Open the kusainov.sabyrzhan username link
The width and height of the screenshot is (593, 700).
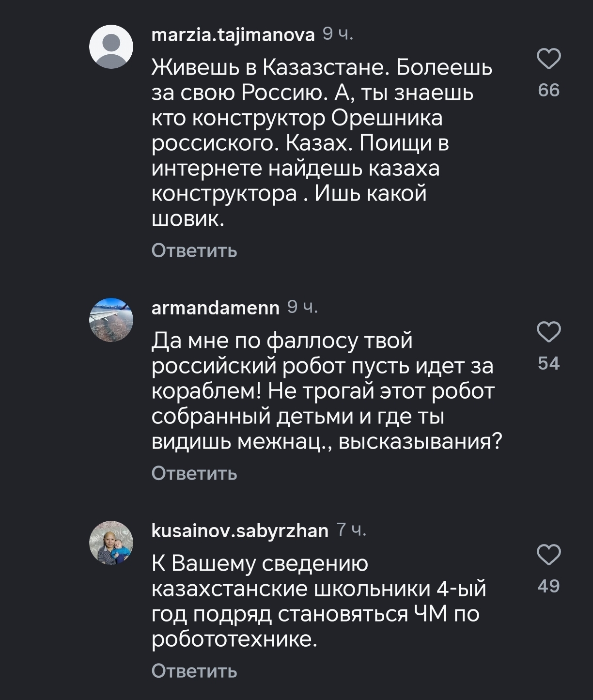pyautogui.click(x=240, y=531)
